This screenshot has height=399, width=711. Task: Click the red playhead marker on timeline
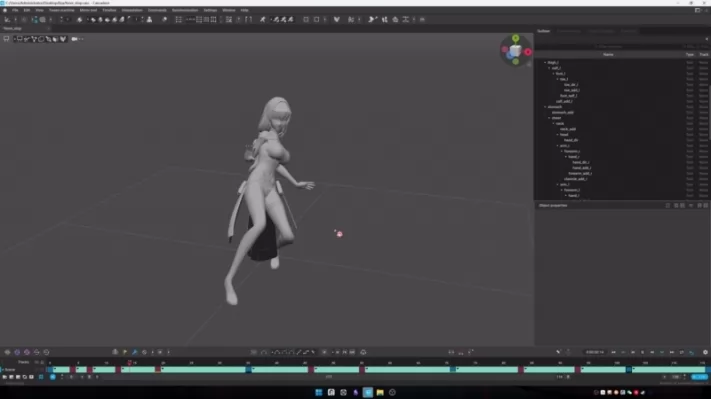130,363
